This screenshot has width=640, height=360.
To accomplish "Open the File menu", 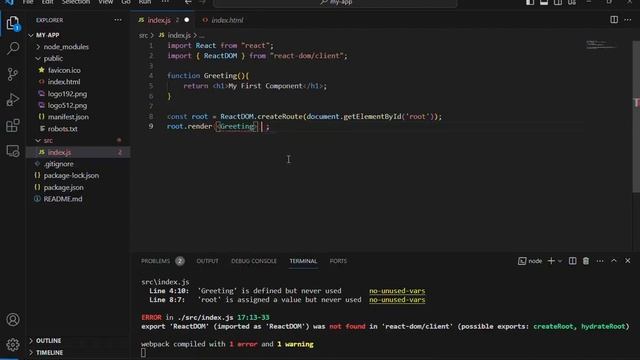I will pos(28,2).
